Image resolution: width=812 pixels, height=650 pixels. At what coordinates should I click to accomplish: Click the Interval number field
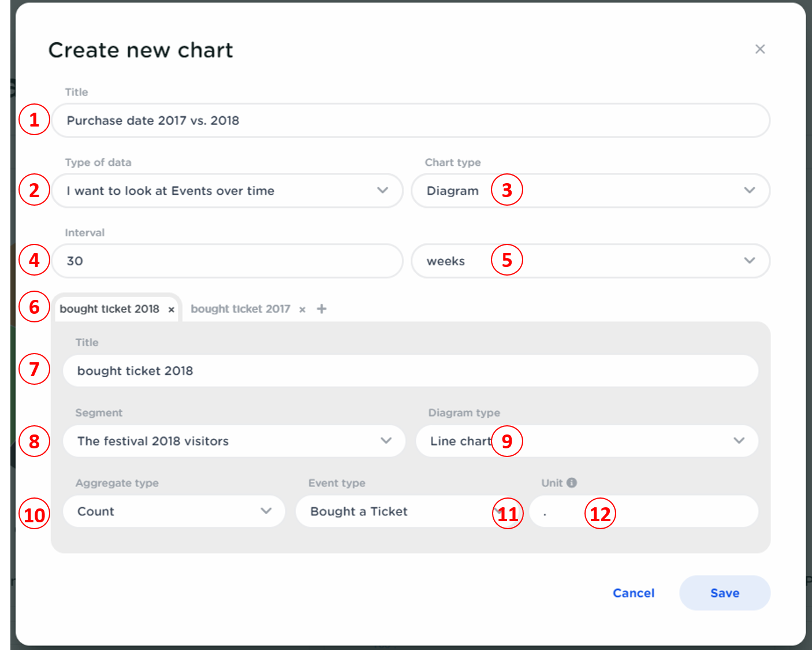click(x=228, y=261)
